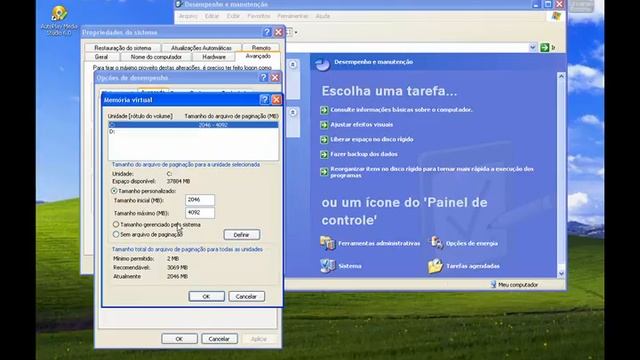
Task: Click help icon in Propriedades do sistema title bar
Action: click(267, 32)
